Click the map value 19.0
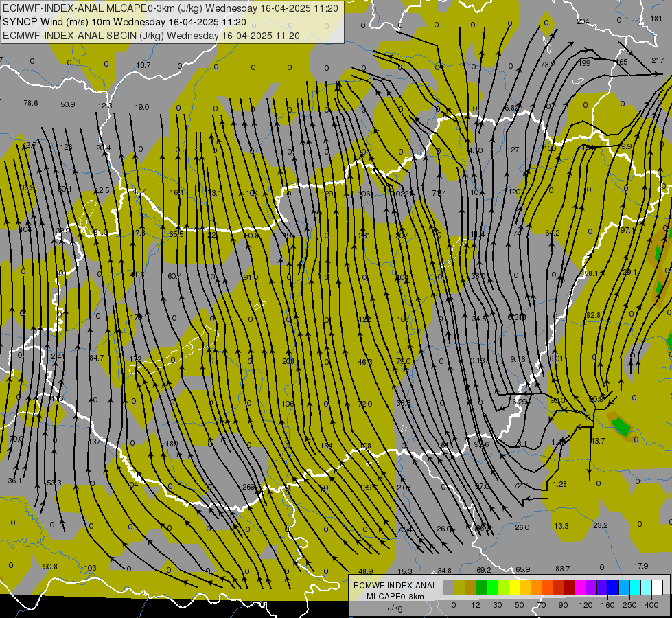The height and width of the screenshot is (618, 672). (x=142, y=107)
